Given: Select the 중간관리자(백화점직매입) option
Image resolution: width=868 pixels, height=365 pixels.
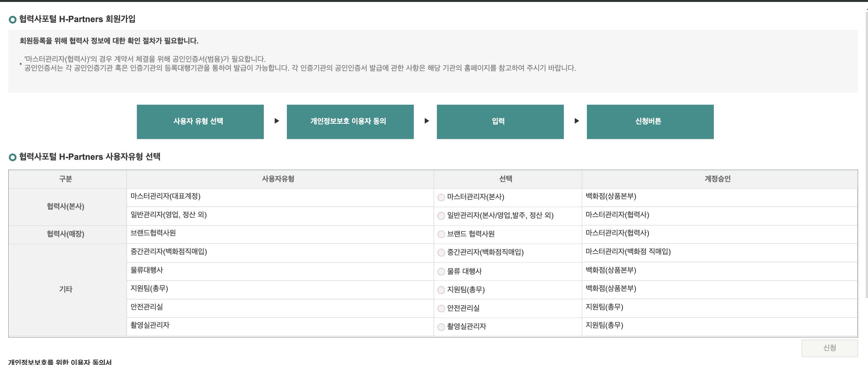Looking at the screenshot, I should tap(441, 253).
